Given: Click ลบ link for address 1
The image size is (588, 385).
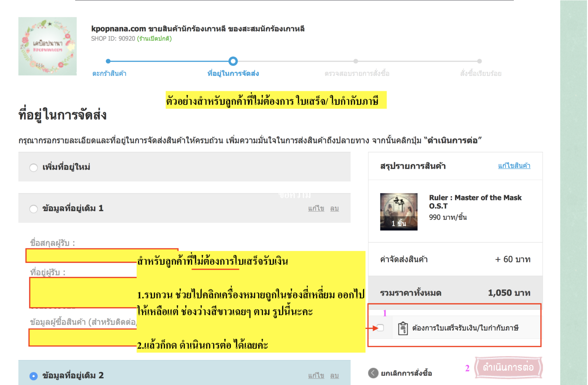Looking at the screenshot, I should point(334,209).
